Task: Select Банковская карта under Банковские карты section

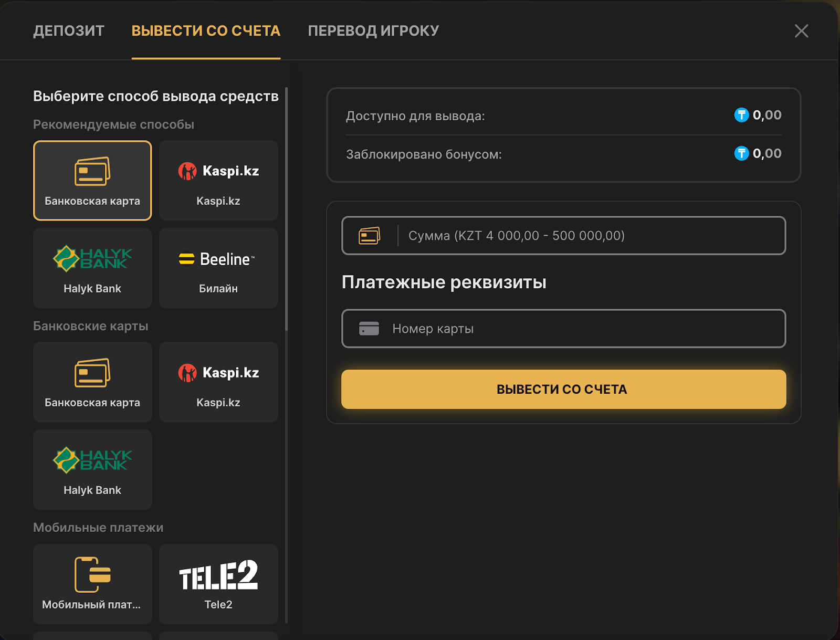Action: 92,382
